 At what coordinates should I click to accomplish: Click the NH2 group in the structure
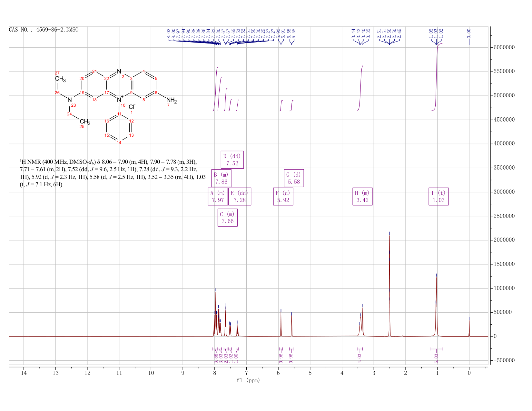[x=172, y=100]
